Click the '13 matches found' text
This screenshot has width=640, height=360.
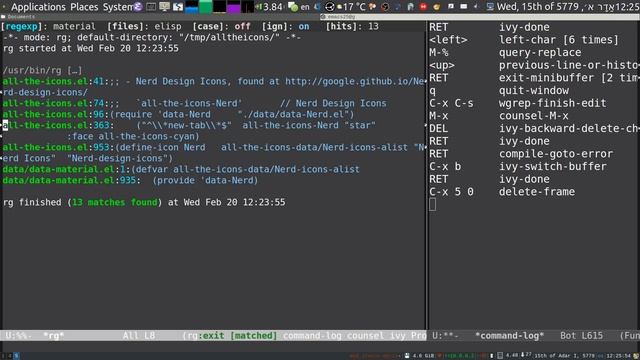(115, 202)
